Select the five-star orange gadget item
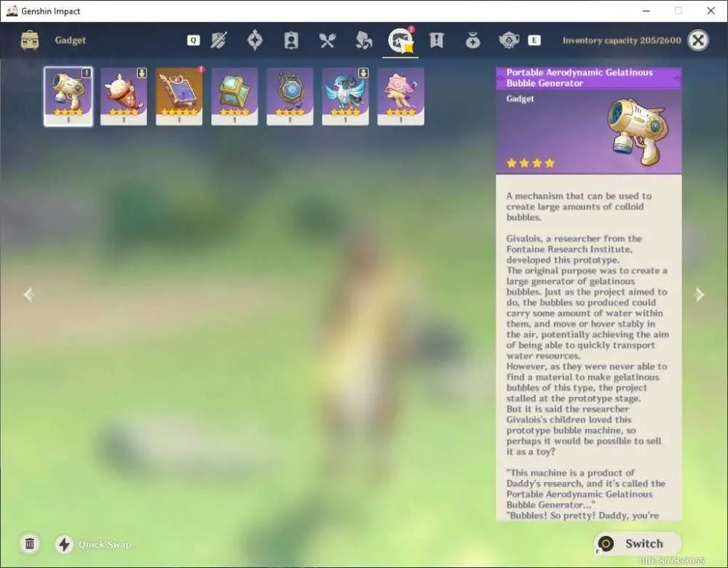 pos(179,97)
